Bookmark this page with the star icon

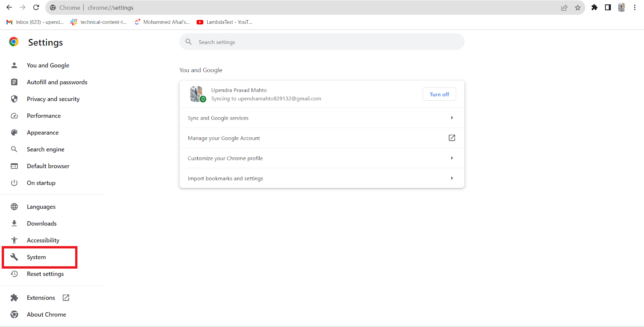578,8
